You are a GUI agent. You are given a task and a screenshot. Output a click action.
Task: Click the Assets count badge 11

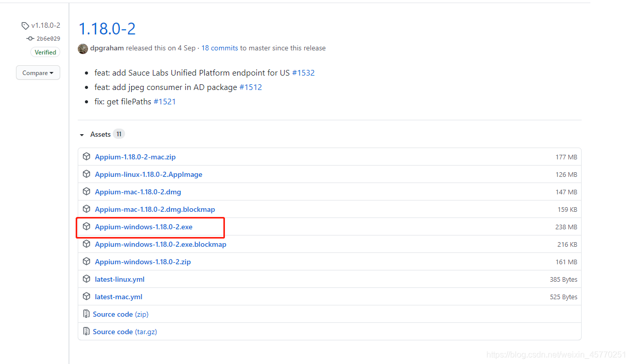click(119, 134)
